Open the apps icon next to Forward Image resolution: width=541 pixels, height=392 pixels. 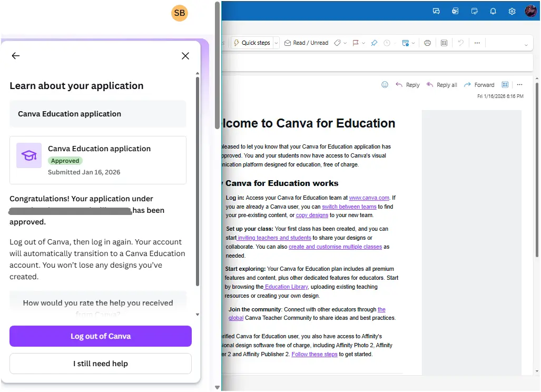(505, 84)
